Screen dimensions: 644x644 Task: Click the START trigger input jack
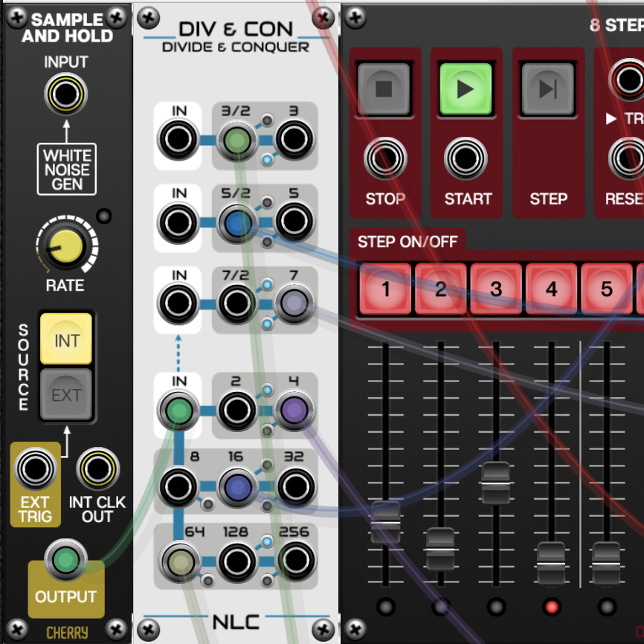point(466,158)
